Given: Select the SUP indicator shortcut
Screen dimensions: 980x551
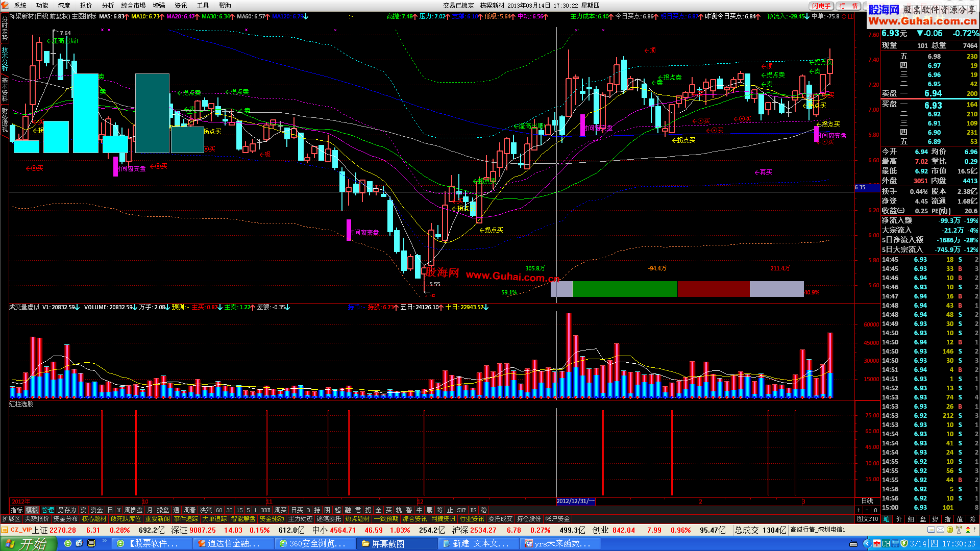Looking at the screenshot, I should pyautogui.click(x=461, y=510).
